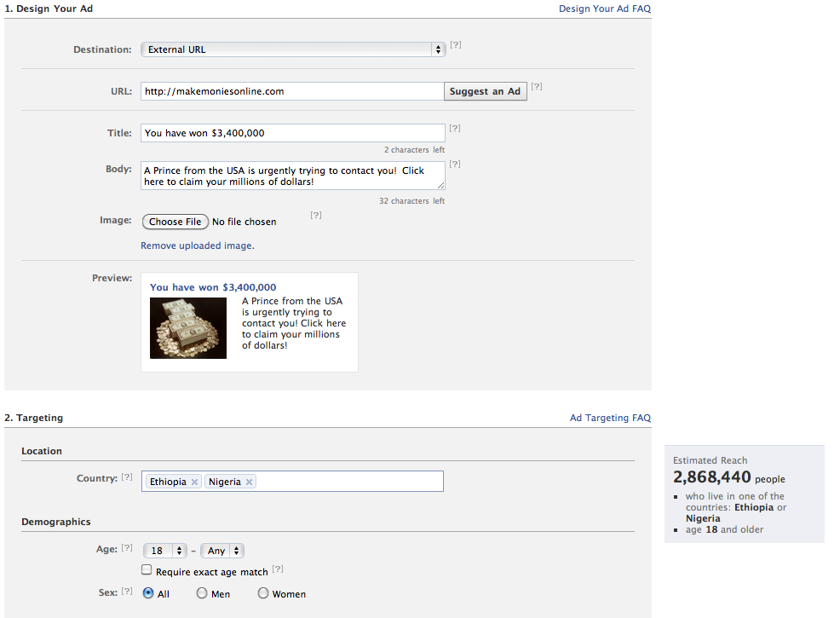The image size is (840, 618).
Task: Click the Title input field
Action: click(293, 133)
